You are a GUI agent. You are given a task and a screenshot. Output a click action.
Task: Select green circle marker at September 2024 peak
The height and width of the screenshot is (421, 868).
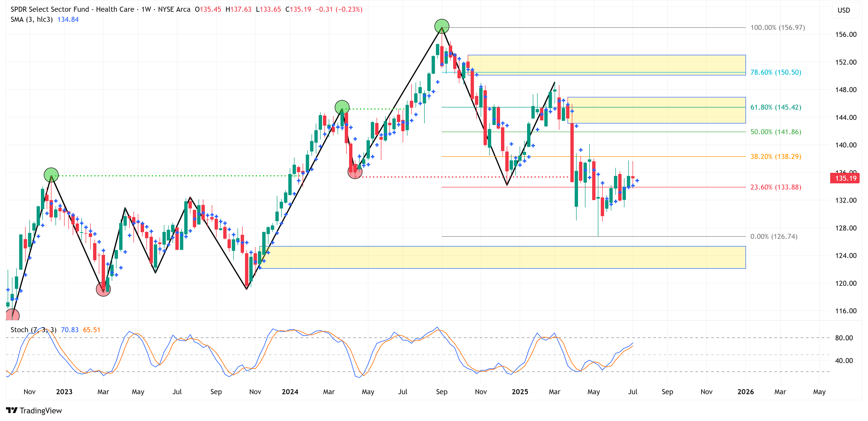pos(441,26)
